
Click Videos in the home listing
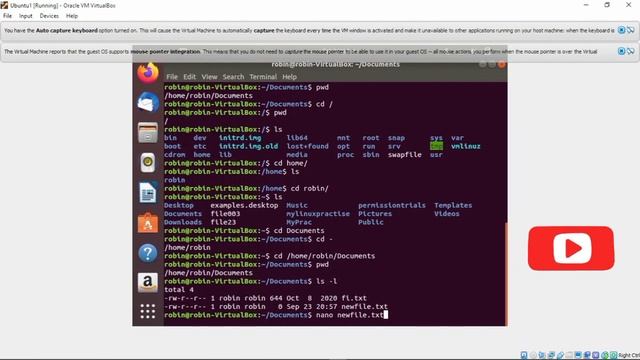447,214
